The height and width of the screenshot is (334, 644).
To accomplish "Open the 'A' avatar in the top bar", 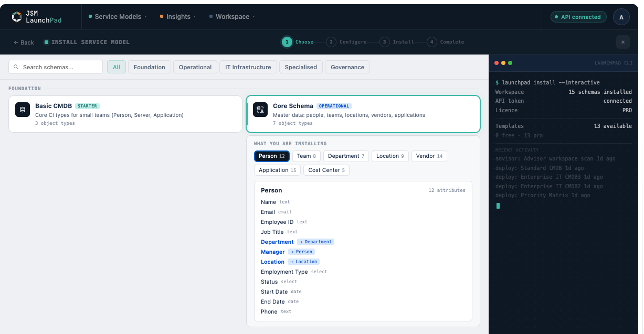I will pyautogui.click(x=621, y=16).
